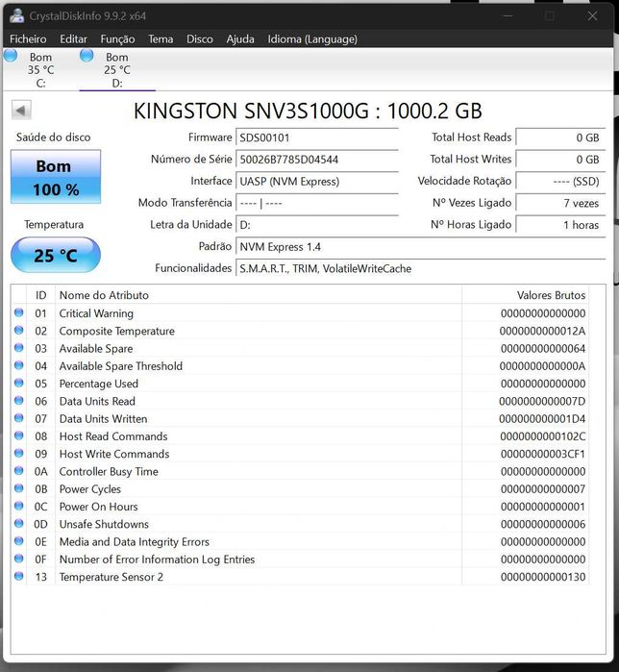
Task: Click the blue status circle for drive C:
Action: click(11, 56)
